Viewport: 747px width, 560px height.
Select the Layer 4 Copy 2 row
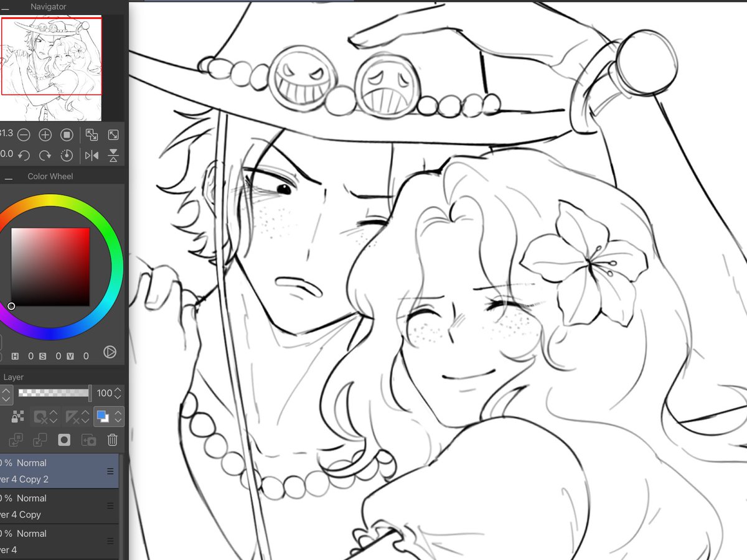(x=59, y=471)
